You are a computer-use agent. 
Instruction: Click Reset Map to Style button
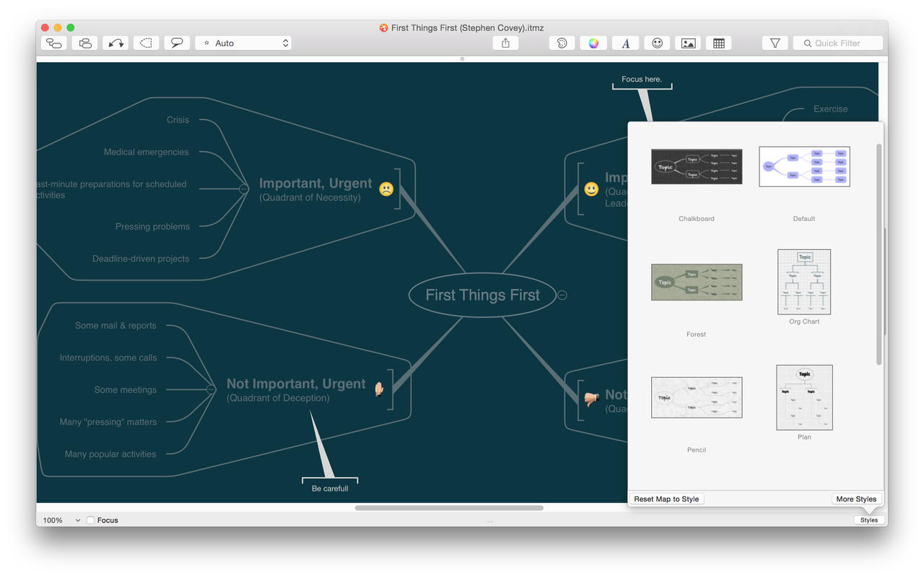click(666, 499)
